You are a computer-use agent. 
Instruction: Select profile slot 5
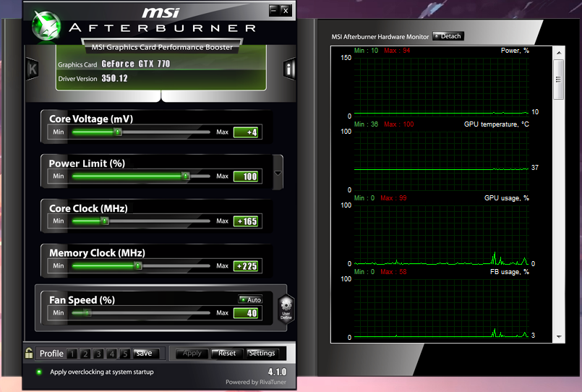(125, 354)
